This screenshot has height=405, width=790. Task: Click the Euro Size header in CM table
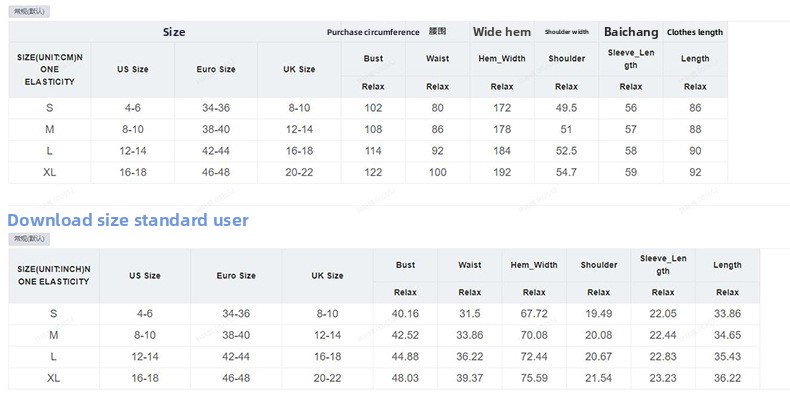(216, 70)
